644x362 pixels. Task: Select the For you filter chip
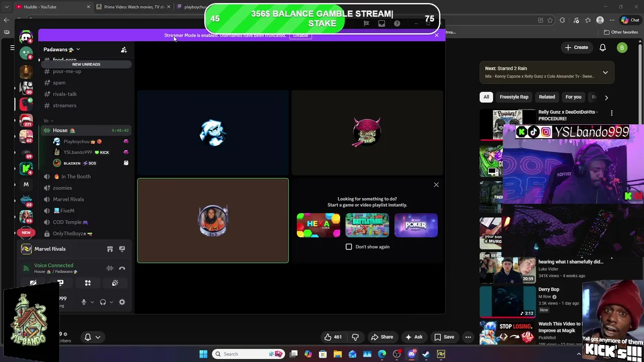click(x=573, y=97)
